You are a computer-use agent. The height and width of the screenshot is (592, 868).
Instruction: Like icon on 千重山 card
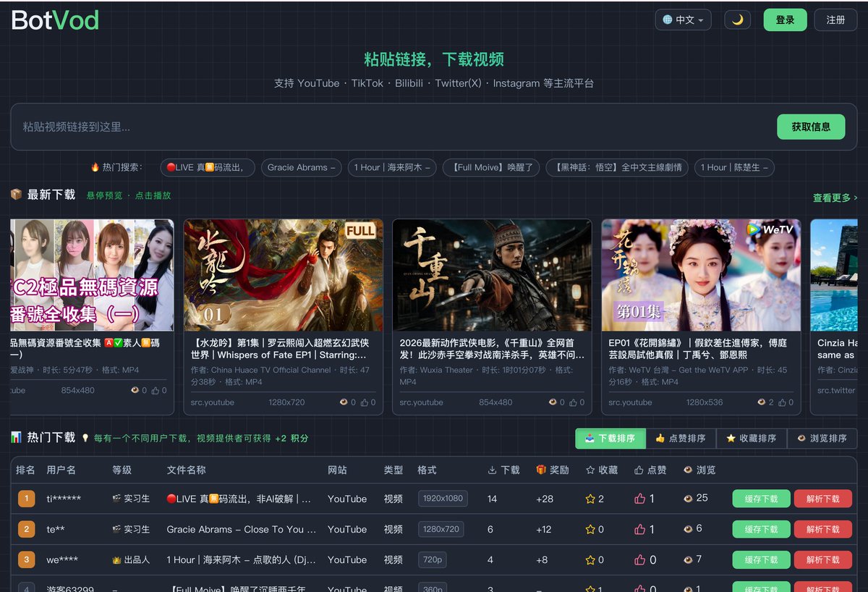click(574, 402)
